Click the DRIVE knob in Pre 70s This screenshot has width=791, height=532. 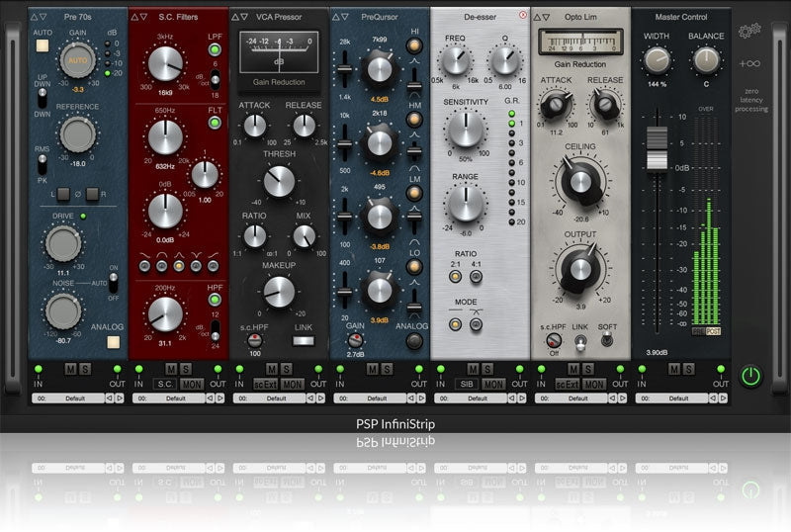coord(63,243)
